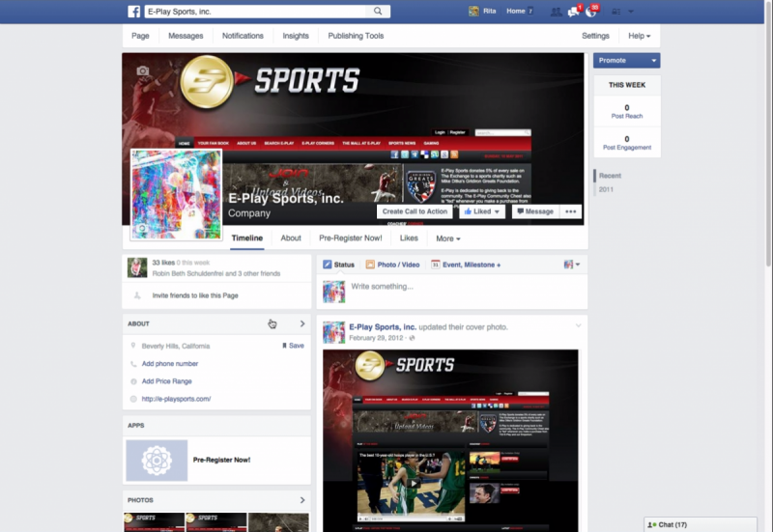This screenshot has width=773, height=532.
Task: Open post options arrow on cover photo post
Action: [578, 325]
